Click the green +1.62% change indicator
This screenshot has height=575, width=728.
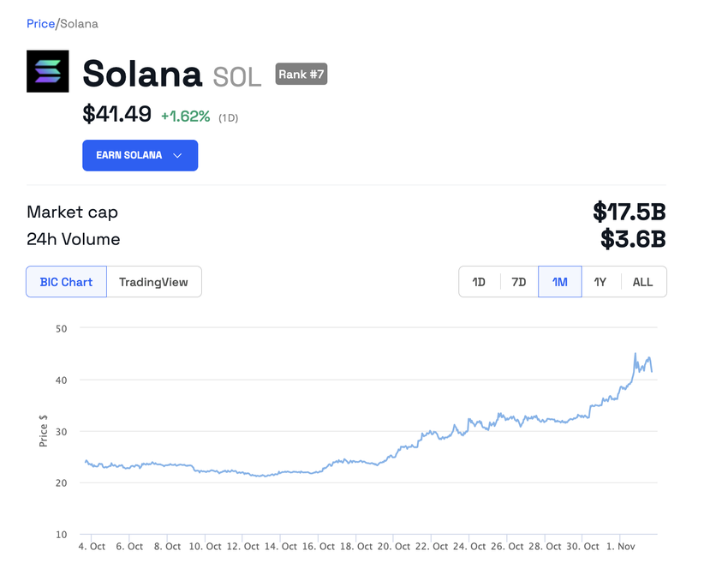(186, 116)
